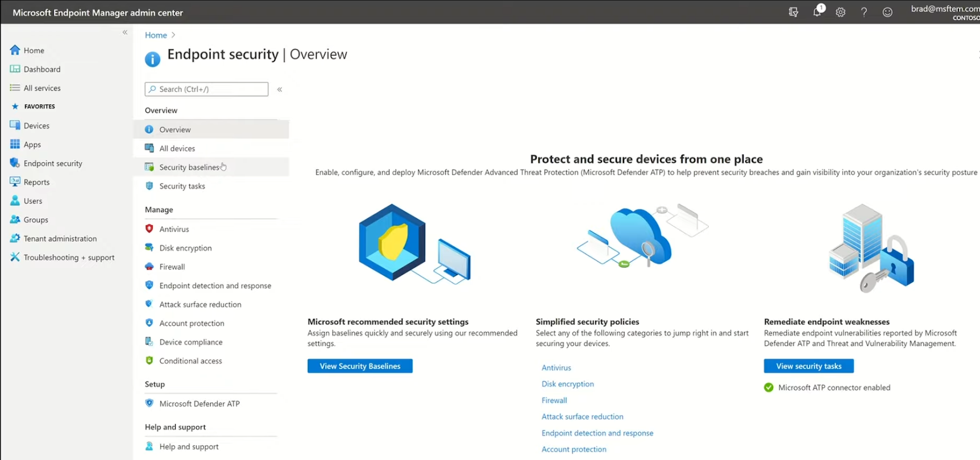Click the Home breadcrumb link
This screenshot has height=460, width=980.
click(x=156, y=35)
